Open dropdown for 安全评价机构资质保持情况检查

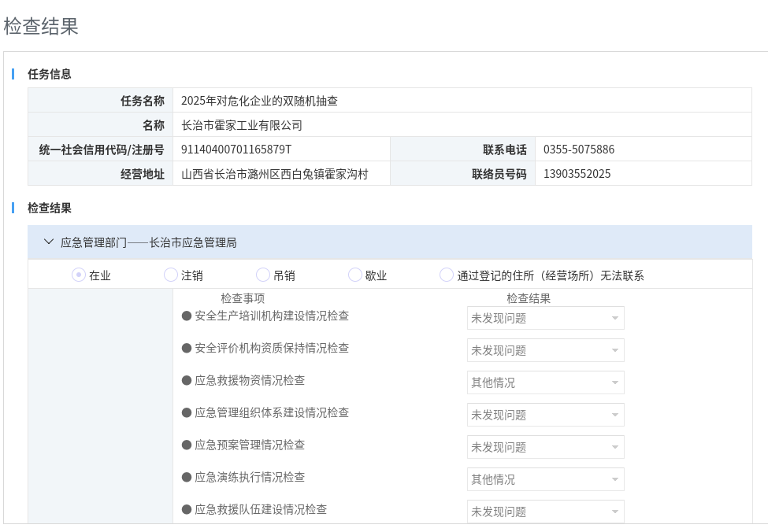[545, 350]
